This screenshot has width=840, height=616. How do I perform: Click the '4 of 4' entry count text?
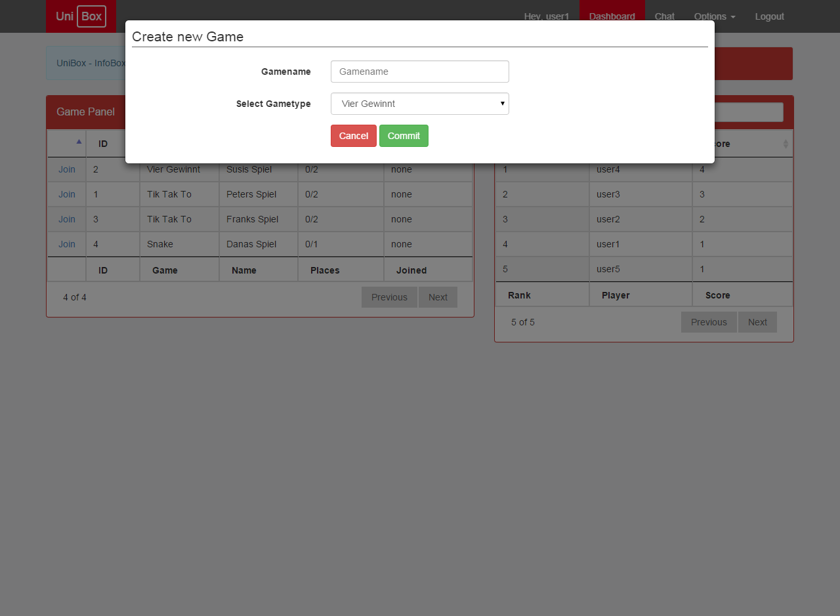point(75,297)
